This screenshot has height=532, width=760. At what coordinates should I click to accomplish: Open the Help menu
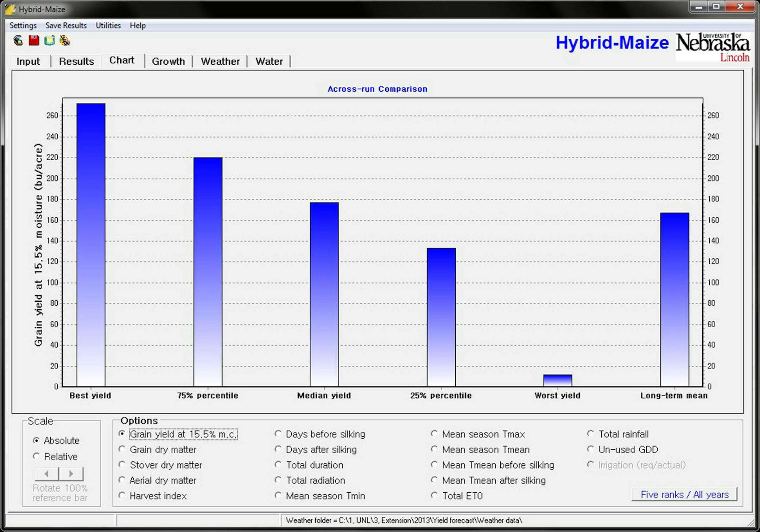pyautogui.click(x=138, y=25)
